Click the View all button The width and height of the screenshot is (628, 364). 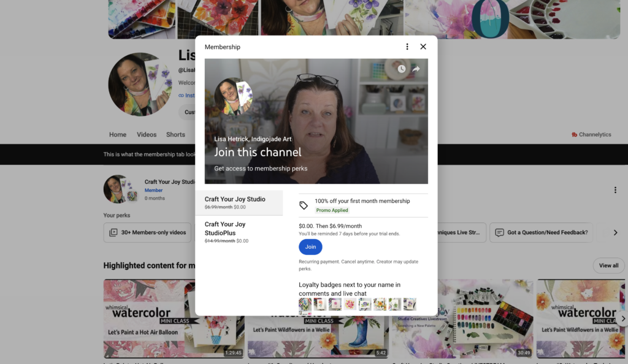pyautogui.click(x=608, y=265)
